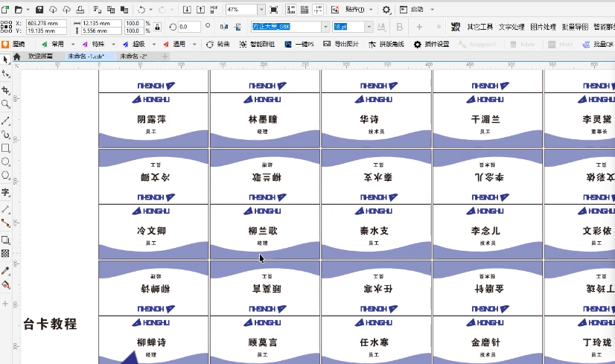The image size is (615, 364).
Task: Expand the font name list arrow
Action: pos(325,27)
